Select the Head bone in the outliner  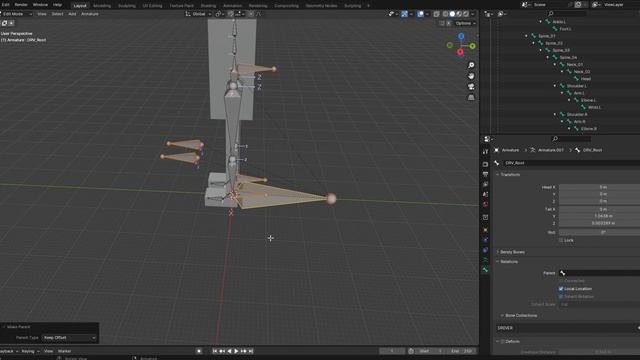(x=586, y=79)
